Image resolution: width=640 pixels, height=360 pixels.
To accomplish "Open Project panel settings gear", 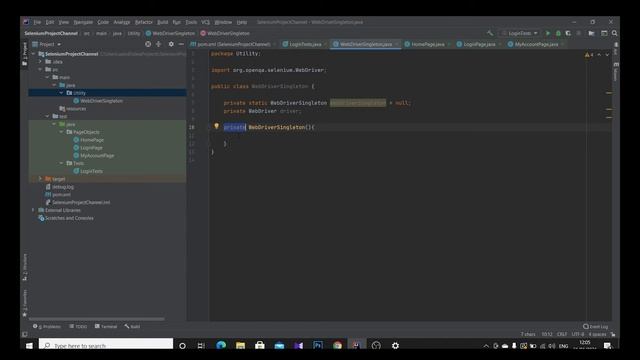I will [171, 44].
